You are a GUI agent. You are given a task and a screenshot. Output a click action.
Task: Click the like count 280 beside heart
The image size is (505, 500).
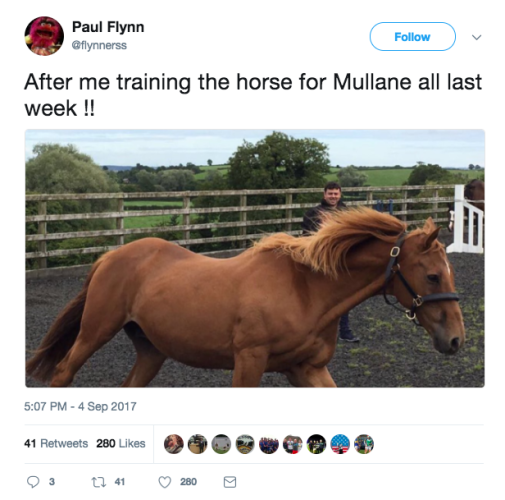click(188, 482)
